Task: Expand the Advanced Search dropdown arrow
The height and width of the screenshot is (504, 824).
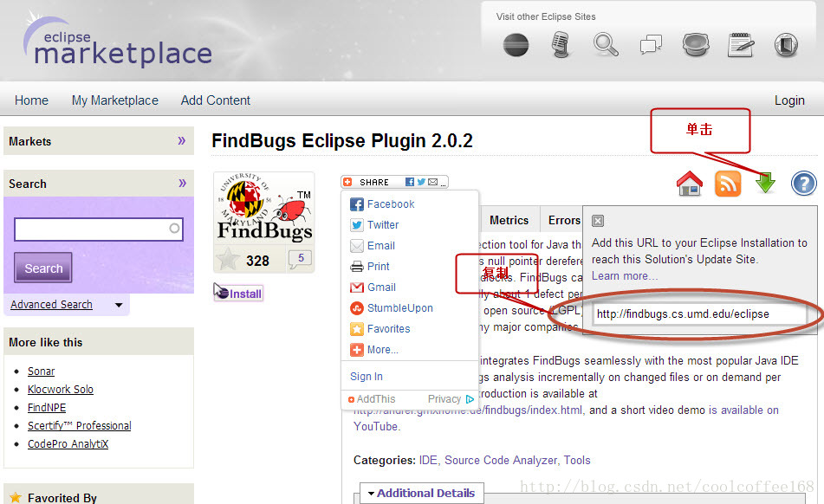Action: tap(119, 305)
